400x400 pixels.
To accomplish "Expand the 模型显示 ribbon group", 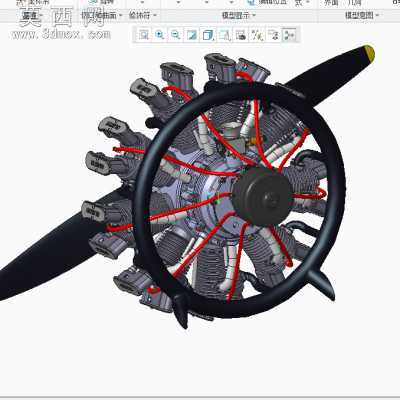I will 239,15.
